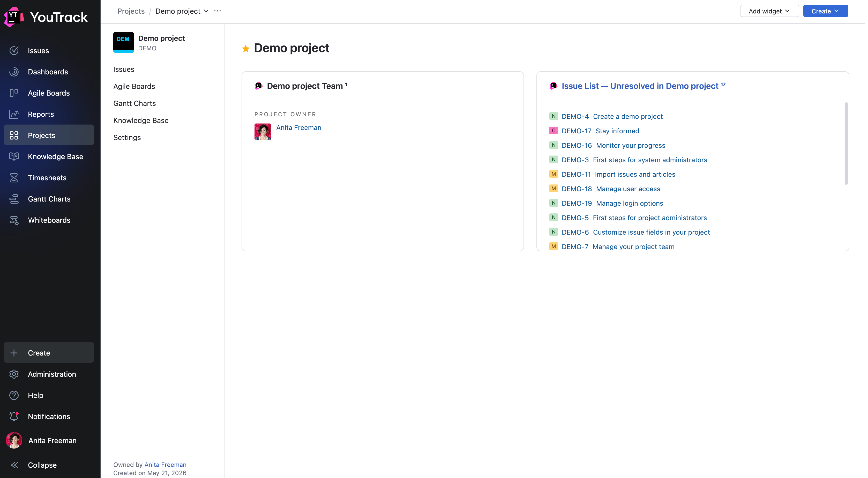
Task: Click the issue list widget scrollbar
Action: 846,144
